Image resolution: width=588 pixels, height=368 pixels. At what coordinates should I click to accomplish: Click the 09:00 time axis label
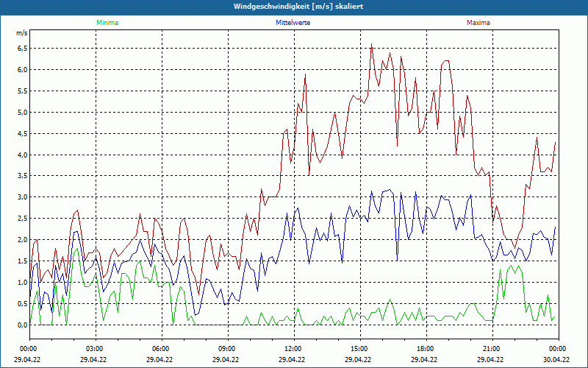[228, 349]
